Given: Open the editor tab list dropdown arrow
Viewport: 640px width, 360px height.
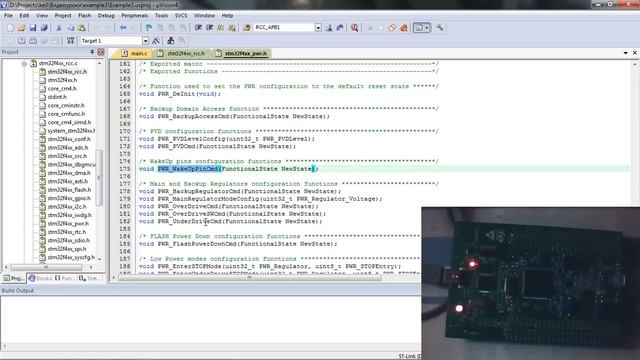Looking at the screenshot, I should (x=626, y=53).
